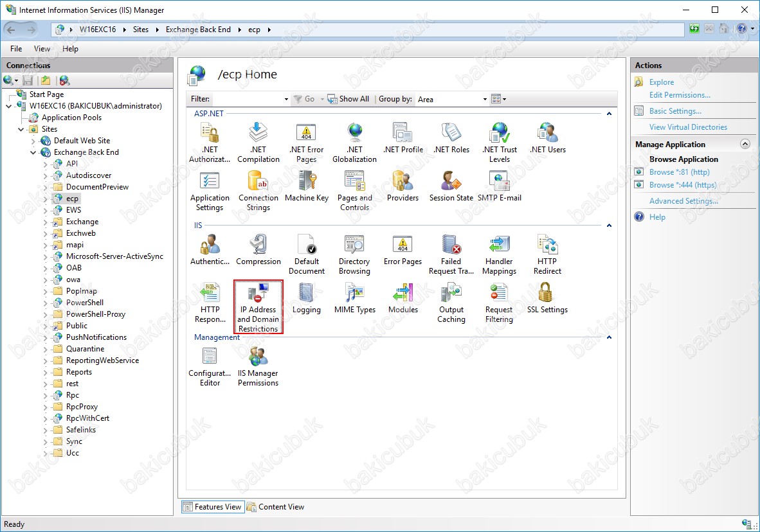Open the Modules feature icon
Screen dimensions: 760x532
click(x=403, y=299)
